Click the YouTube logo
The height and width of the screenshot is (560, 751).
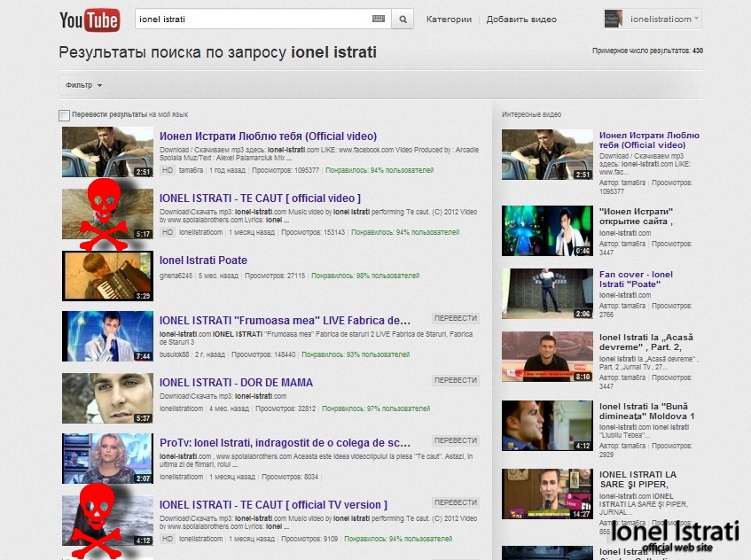click(x=89, y=19)
